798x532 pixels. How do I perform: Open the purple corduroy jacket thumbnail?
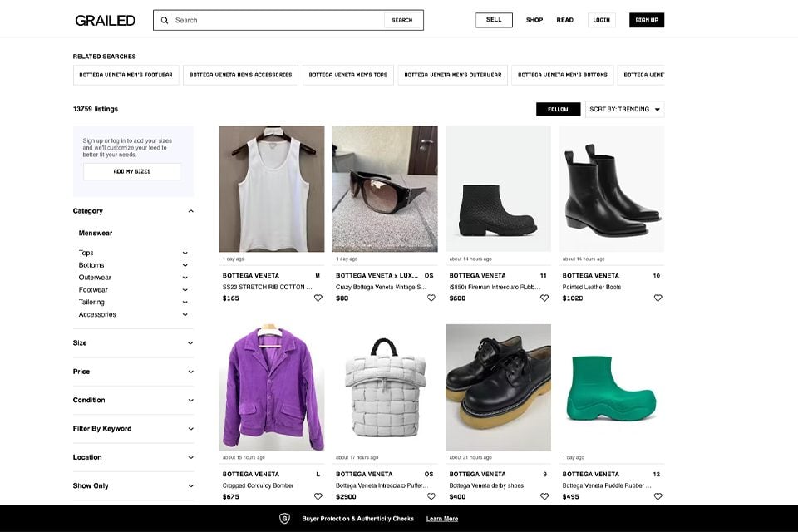272,387
